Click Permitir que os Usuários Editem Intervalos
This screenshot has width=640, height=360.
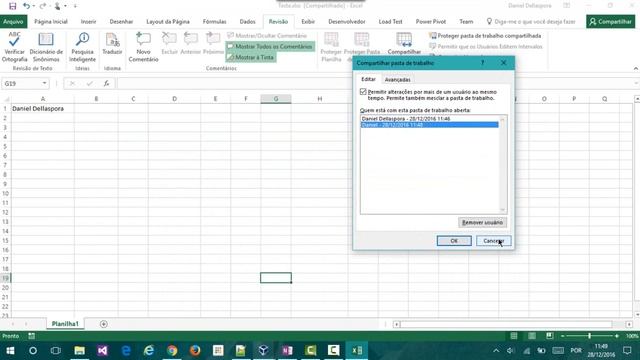click(486, 47)
